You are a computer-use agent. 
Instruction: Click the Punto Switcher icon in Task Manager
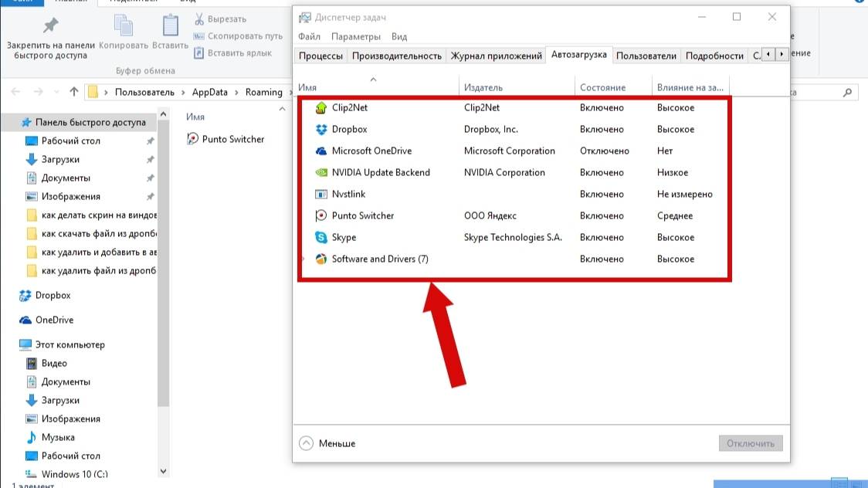[321, 215]
